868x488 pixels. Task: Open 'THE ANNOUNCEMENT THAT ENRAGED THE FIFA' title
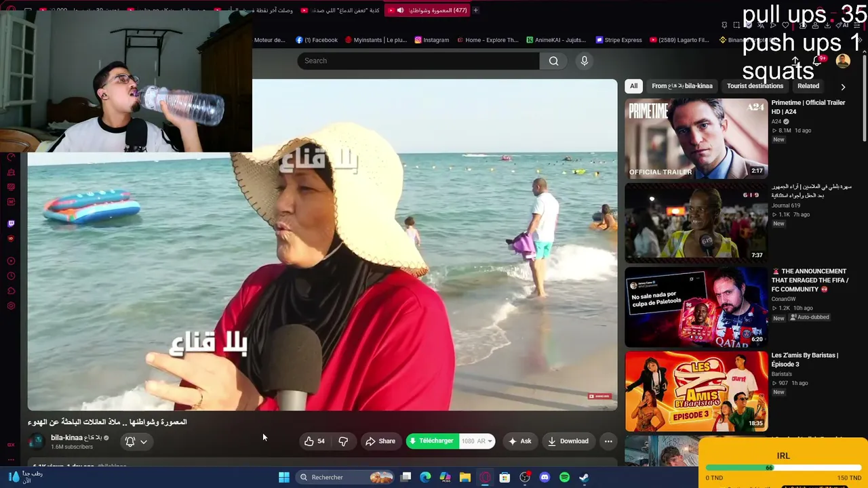(810, 280)
